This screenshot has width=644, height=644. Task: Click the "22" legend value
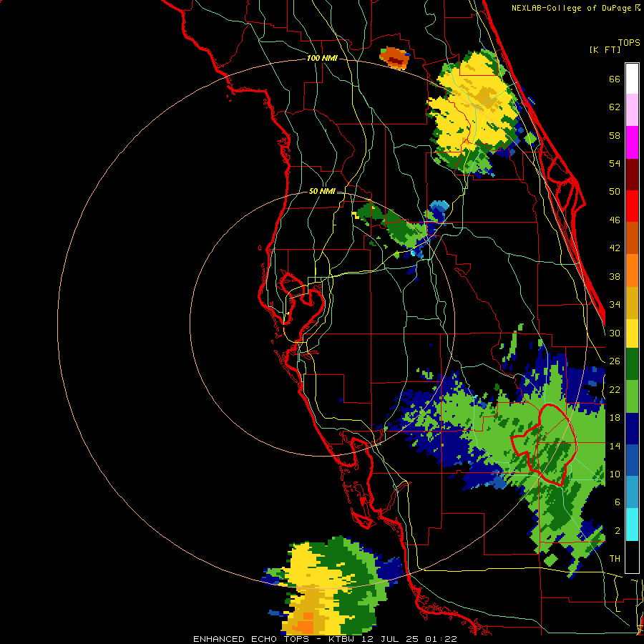[615, 390]
